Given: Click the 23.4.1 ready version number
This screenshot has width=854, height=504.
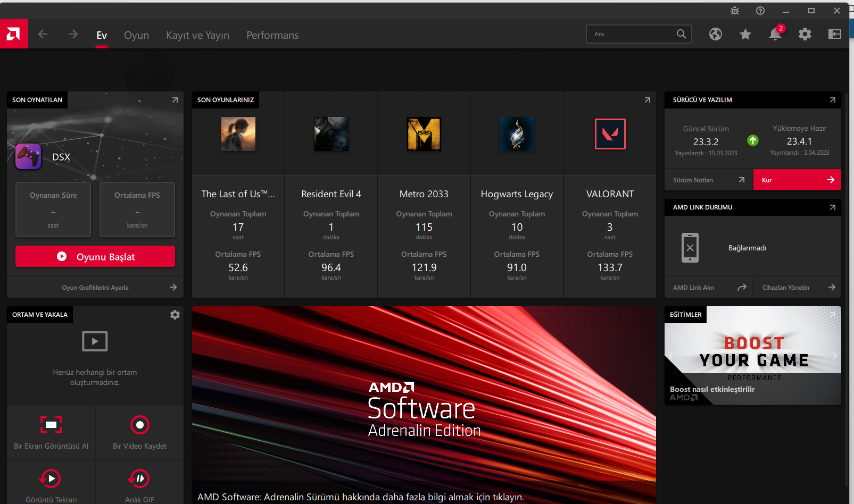Looking at the screenshot, I should coord(799,141).
